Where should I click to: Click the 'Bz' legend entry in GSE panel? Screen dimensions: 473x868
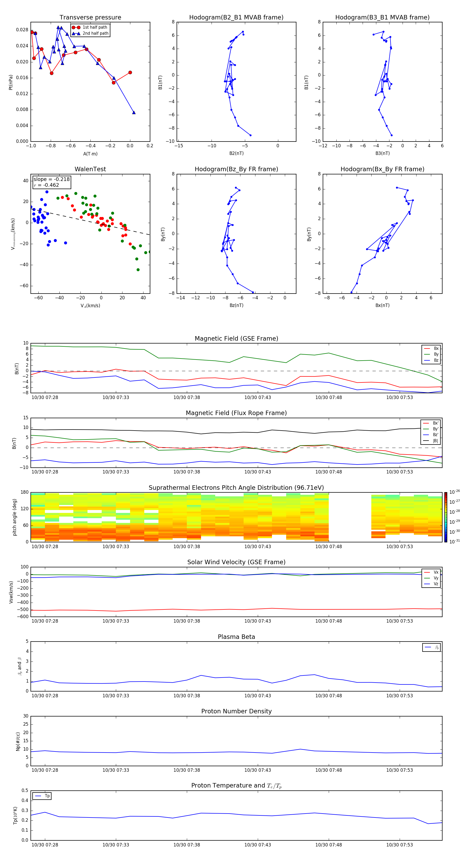pyautogui.click(x=431, y=360)
